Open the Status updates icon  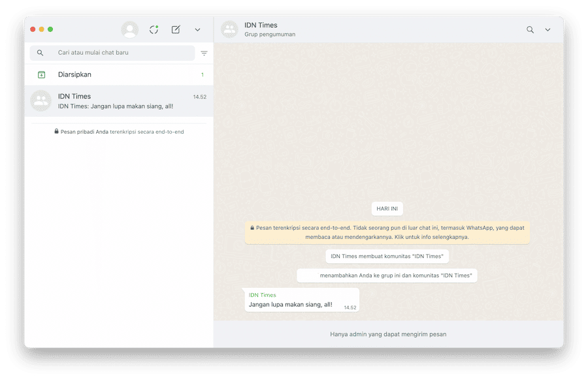[154, 29]
